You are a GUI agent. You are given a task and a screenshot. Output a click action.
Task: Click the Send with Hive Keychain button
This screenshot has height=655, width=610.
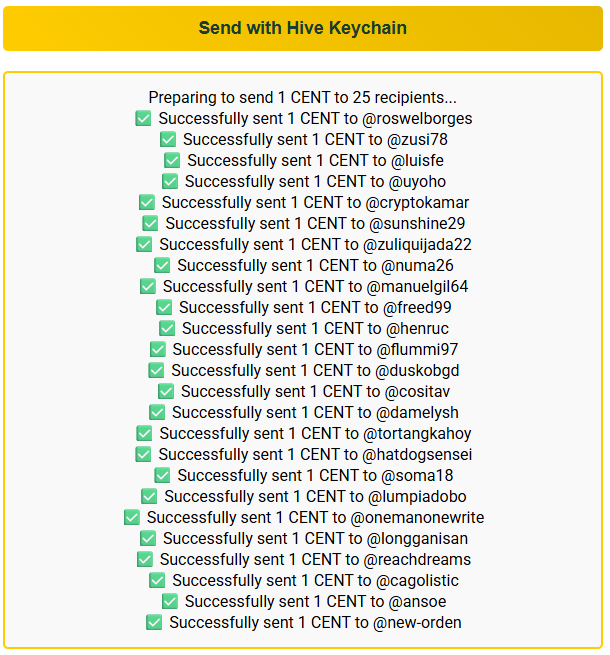[x=303, y=28]
